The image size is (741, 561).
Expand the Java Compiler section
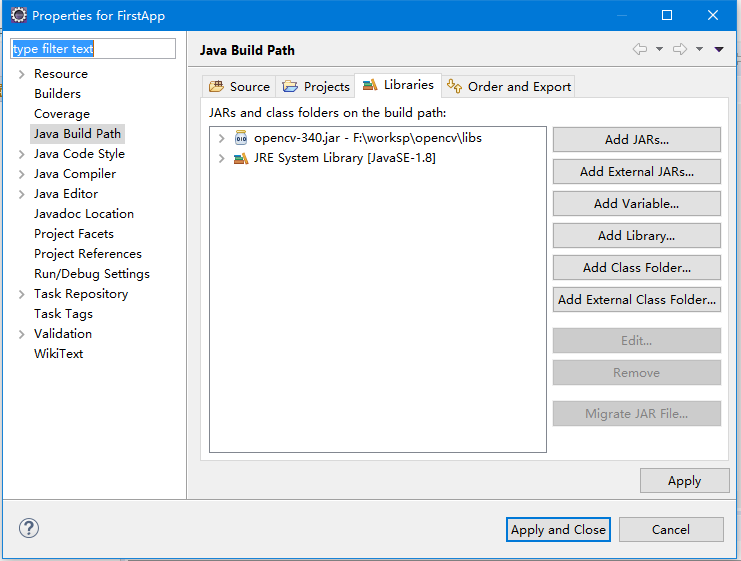click(21, 174)
